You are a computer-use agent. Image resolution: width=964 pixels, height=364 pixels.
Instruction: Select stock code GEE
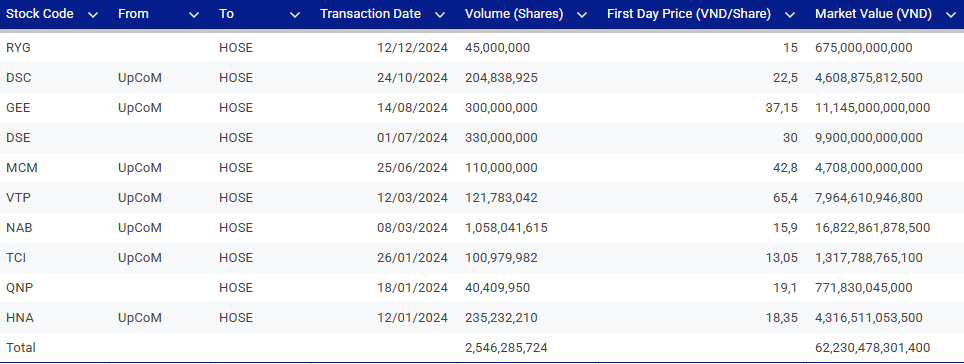coord(18,108)
